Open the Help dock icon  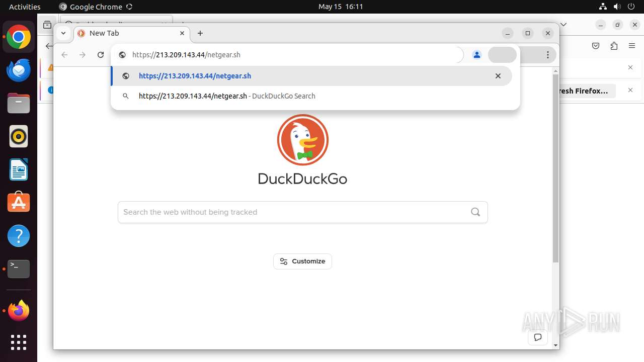click(x=19, y=236)
